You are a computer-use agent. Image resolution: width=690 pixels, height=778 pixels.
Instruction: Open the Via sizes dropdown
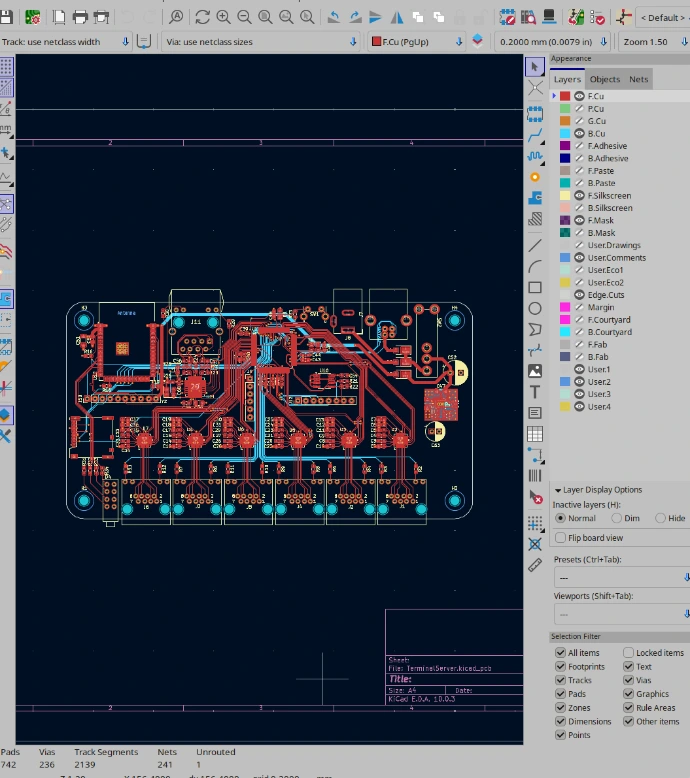coord(261,42)
